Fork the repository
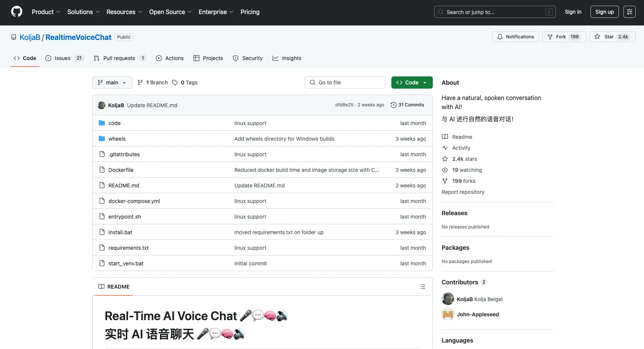 coord(564,37)
